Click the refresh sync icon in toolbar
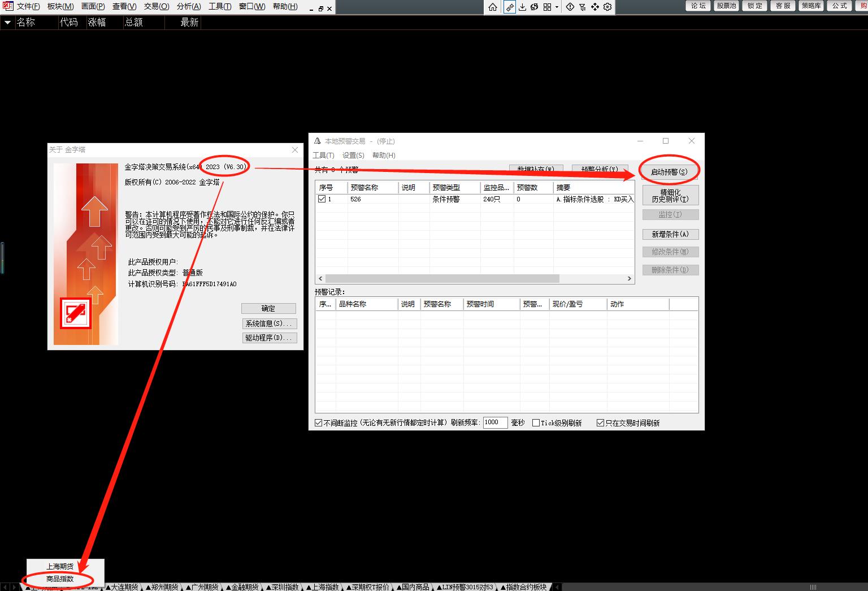The image size is (868, 591). click(x=534, y=7)
